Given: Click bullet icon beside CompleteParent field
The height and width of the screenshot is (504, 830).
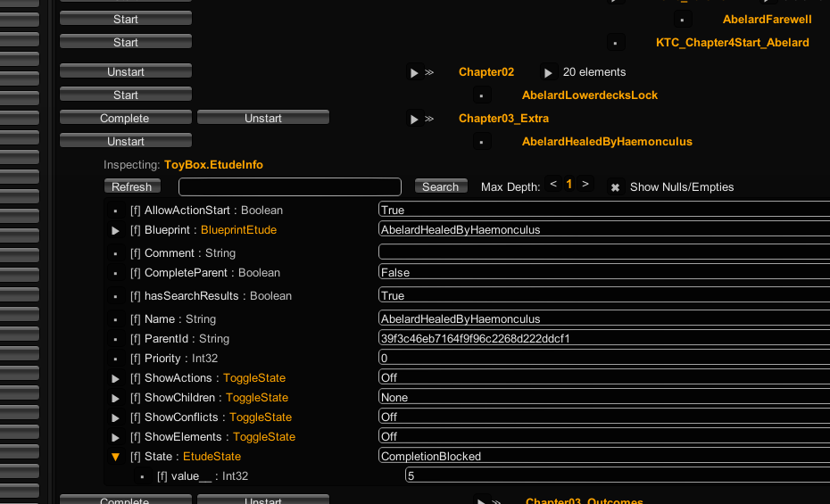Looking at the screenshot, I should pos(115,274).
